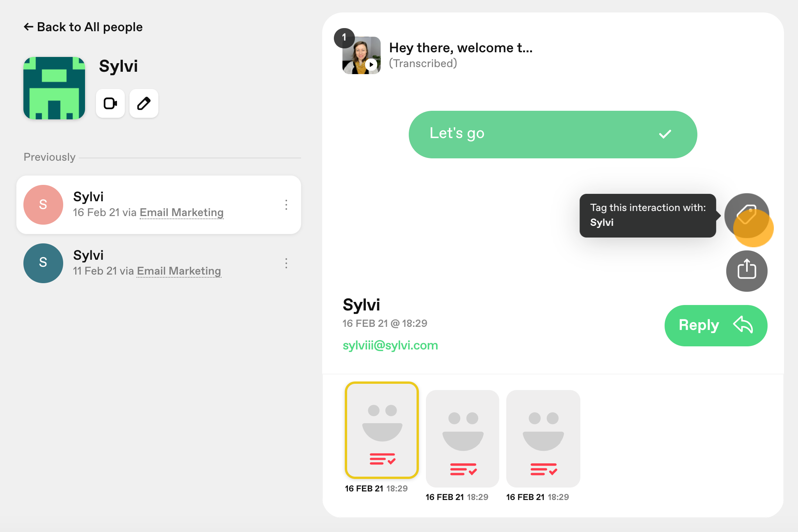Viewport: 798px width, 532px height.
Task: Click the pink S avatar for 16 Feb
Action: [43, 205]
